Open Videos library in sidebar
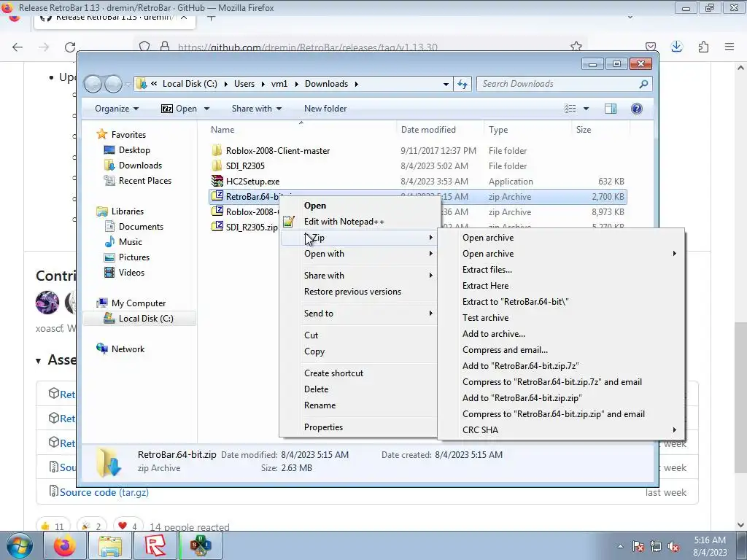 [131, 273]
